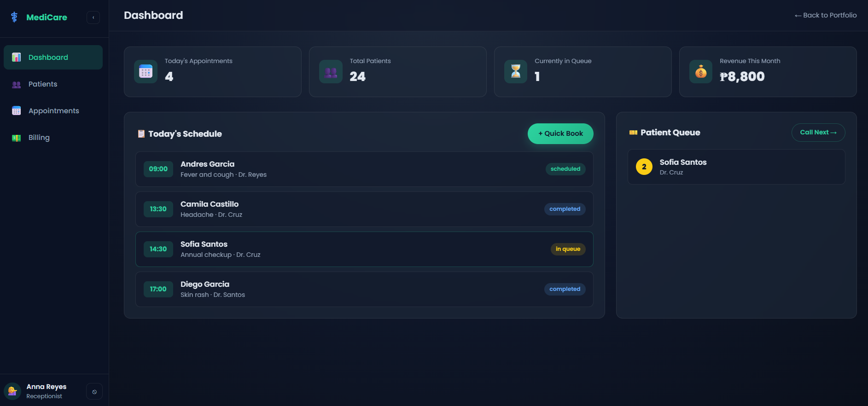This screenshot has width=868, height=406.
Task: Click the 09:00 time badge
Action: tap(158, 169)
